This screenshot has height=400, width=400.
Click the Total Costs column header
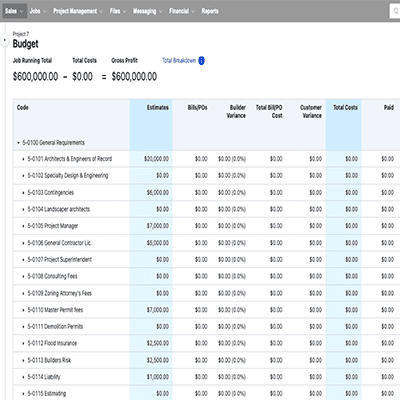pos(345,107)
